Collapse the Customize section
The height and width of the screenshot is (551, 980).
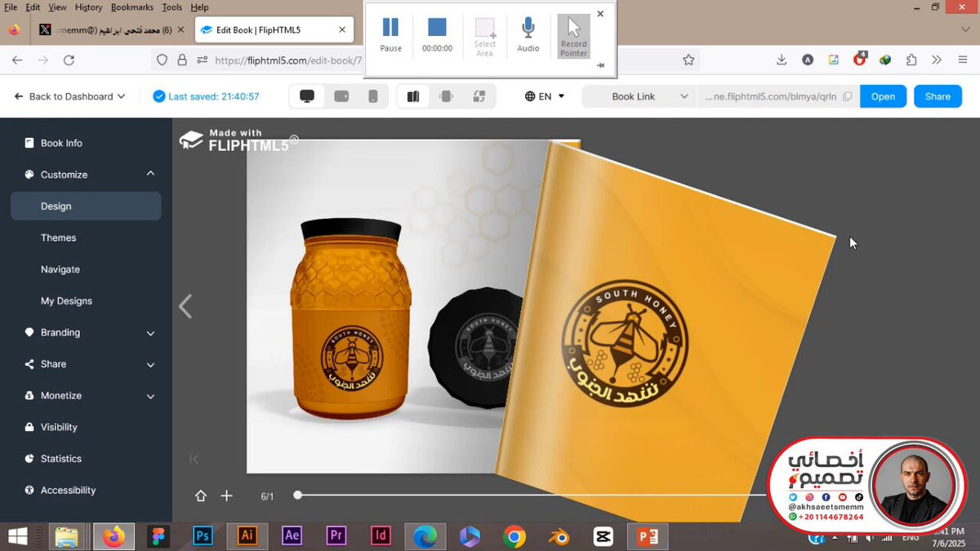(150, 174)
